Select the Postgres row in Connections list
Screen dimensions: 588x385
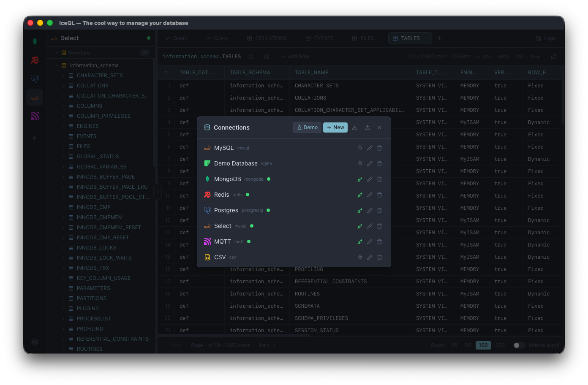[x=294, y=211]
